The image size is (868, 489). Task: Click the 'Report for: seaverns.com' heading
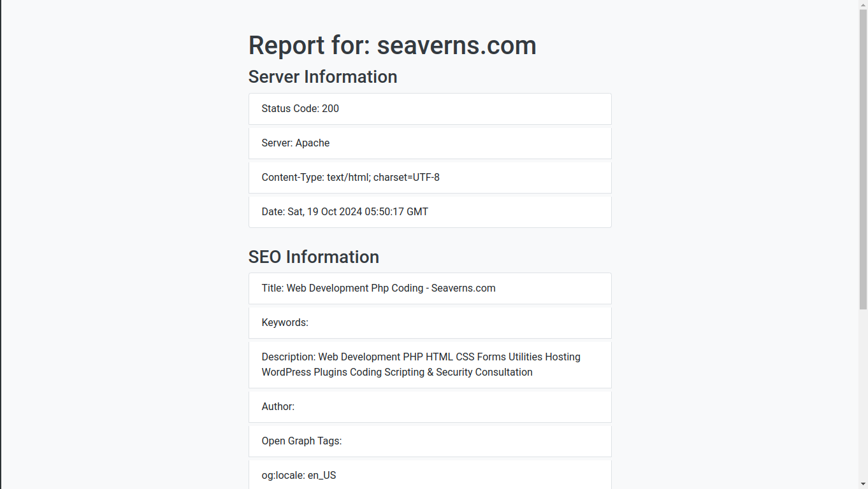(392, 45)
